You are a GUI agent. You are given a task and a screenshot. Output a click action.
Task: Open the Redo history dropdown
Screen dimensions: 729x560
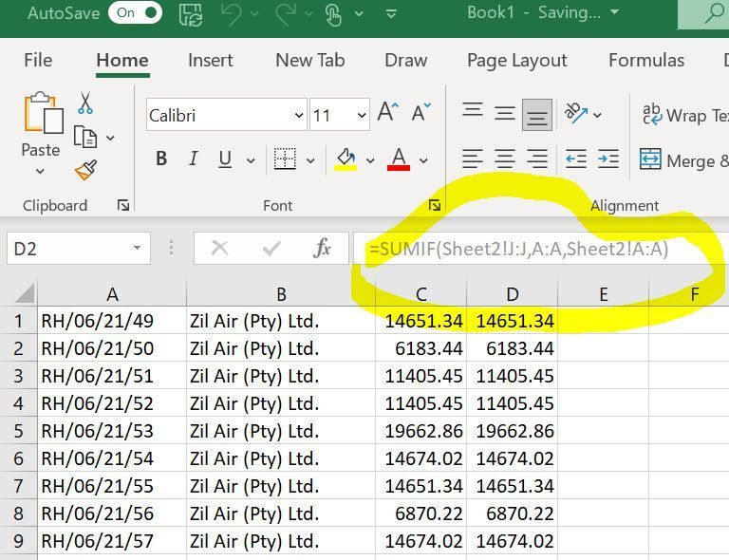point(308,14)
